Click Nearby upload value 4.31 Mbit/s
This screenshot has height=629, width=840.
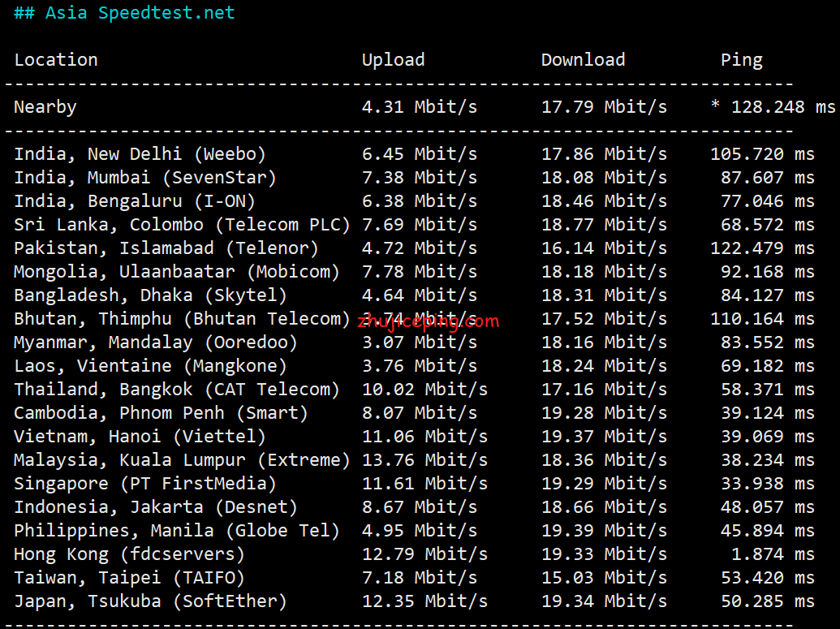(420, 106)
